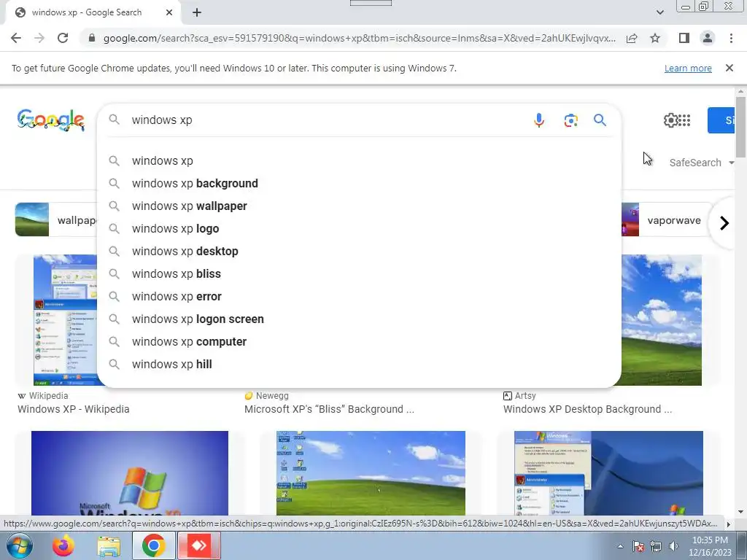The width and height of the screenshot is (747, 560).
Task: Select the wallpaper filter chip
Action: pyautogui.click(x=56, y=220)
